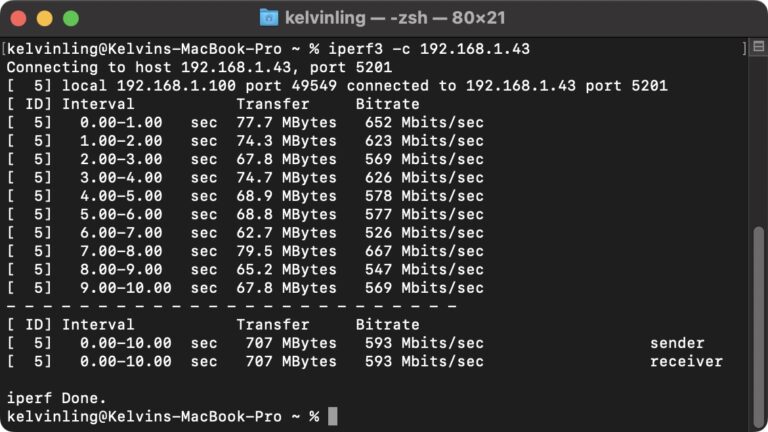Click the block cursor at the last prompt
The height and width of the screenshot is (432, 768).
click(x=333, y=416)
